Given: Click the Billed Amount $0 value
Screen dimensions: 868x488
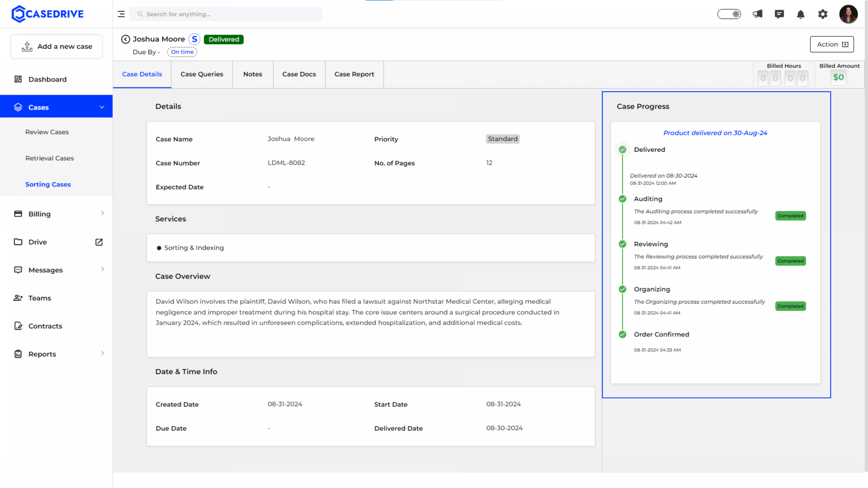Looking at the screenshot, I should click(x=838, y=77).
